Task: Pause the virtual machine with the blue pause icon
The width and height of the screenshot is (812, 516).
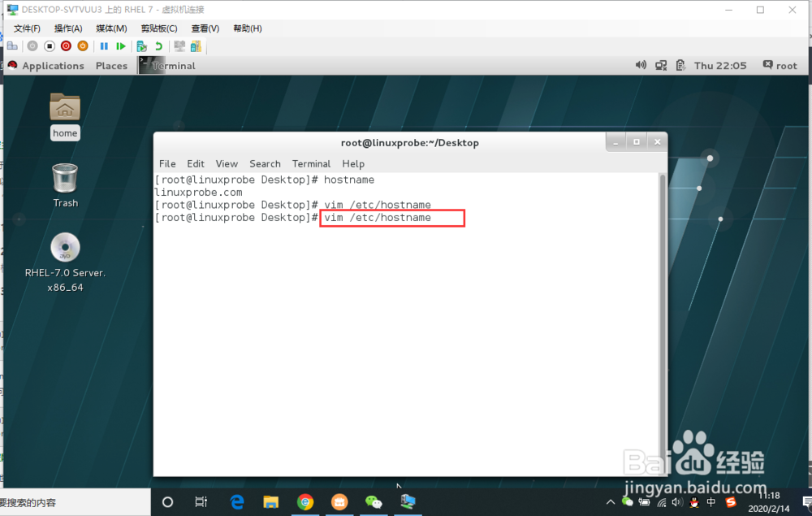Action: click(x=103, y=46)
